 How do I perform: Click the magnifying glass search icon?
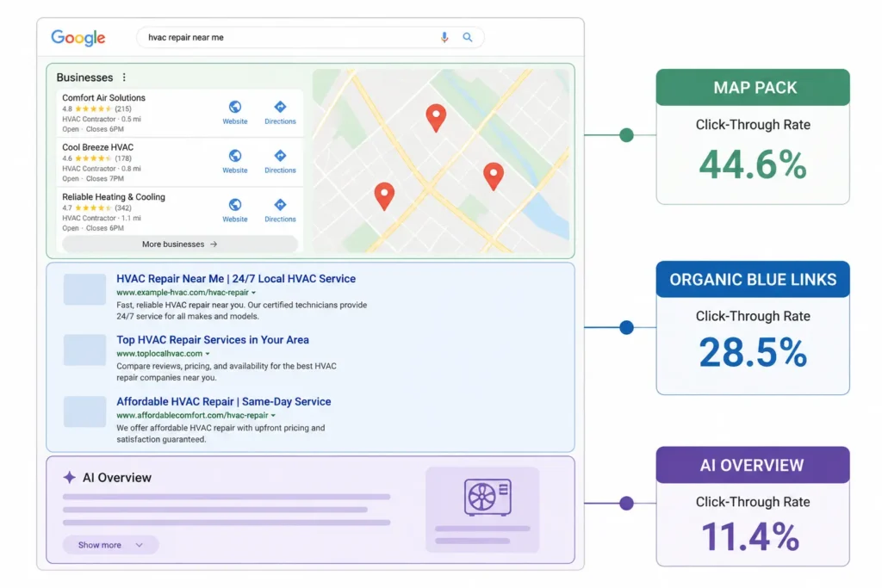pyautogui.click(x=468, y=37)
